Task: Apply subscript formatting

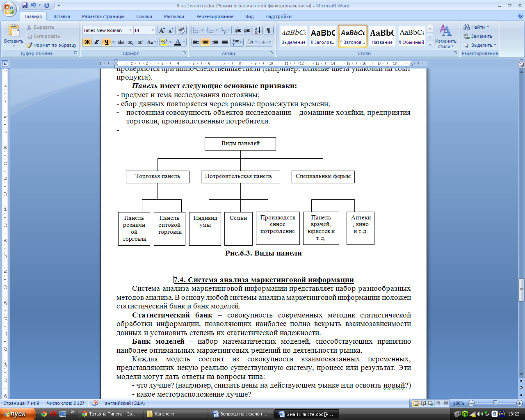Action: [x=130, y=42]
